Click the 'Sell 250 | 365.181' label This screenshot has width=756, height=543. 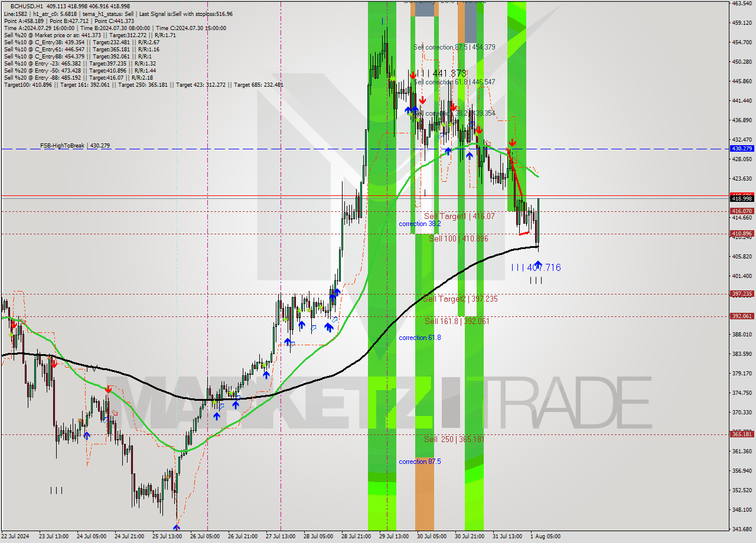pos(454,439)
